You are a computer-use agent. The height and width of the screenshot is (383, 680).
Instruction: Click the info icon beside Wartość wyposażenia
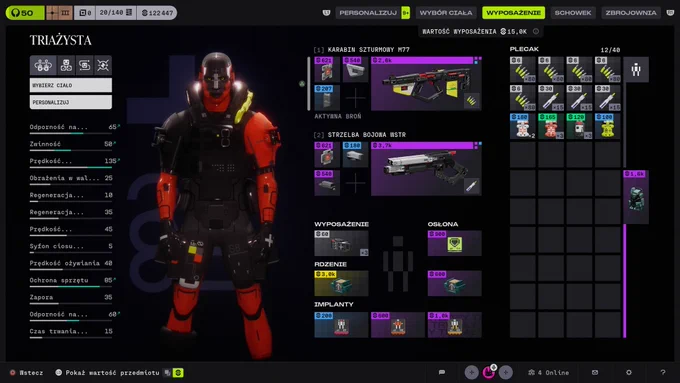click(x=536, y=31)
